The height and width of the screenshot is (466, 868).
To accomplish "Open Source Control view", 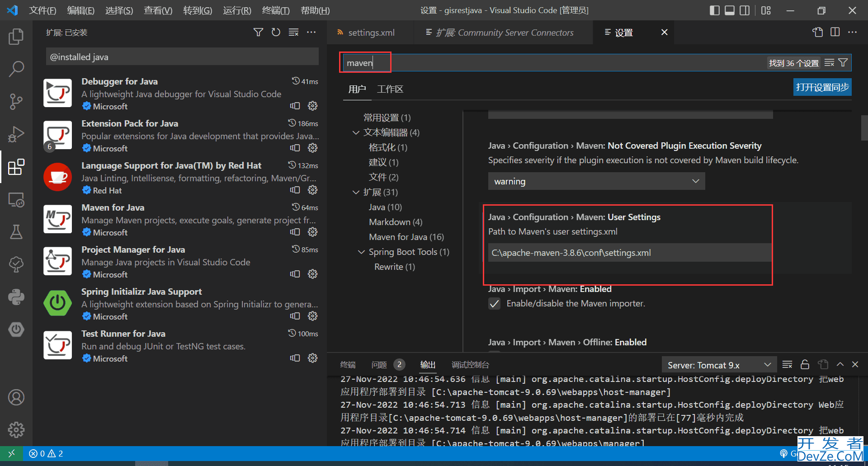I will (x=16, y=102).
